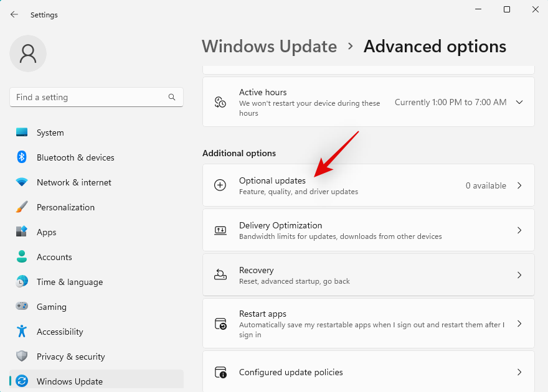Click the Windows Update sync icon
The height and width of the screenshot is (392, 548).
[x=22, y=381]
